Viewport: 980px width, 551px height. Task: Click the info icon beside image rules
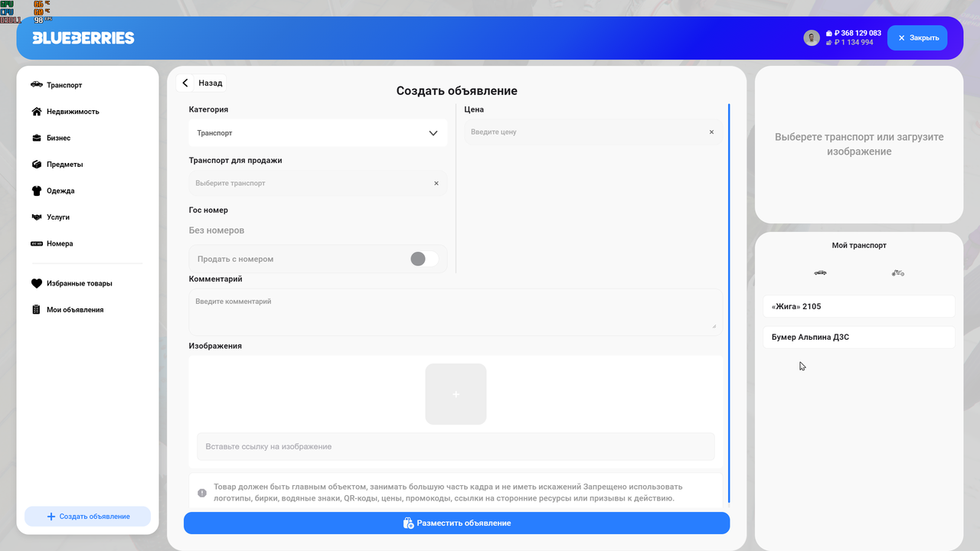point(202,493)
